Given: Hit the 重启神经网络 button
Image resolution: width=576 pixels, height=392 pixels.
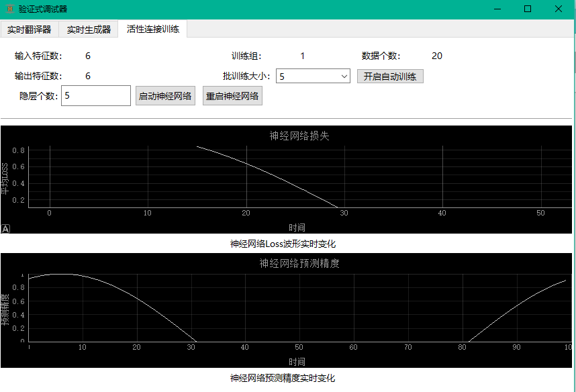Looking at the screenshot, I should pos(232,96).
